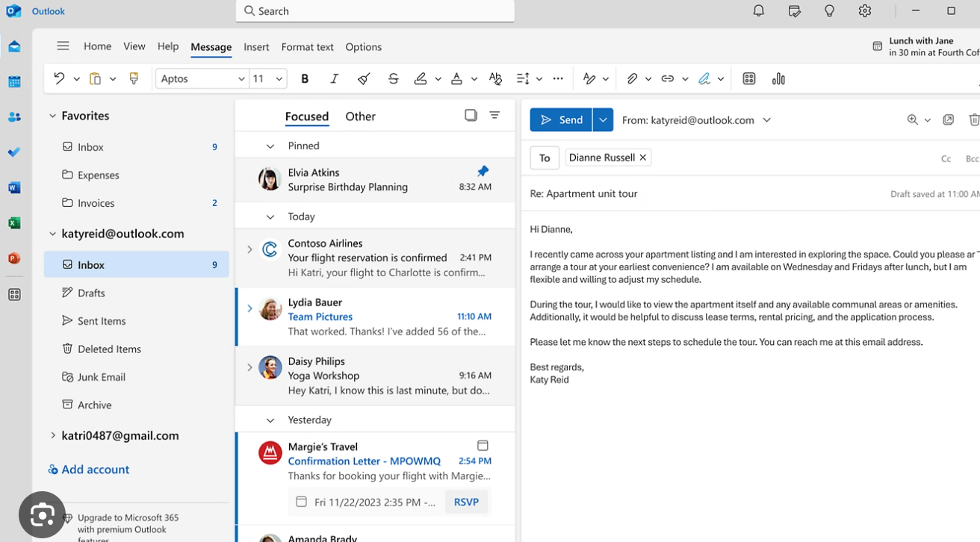Image resolution: width=980 pixels, height=542 pixels.
Task: Open the More apps grid icon
Action: coord(14,294)
